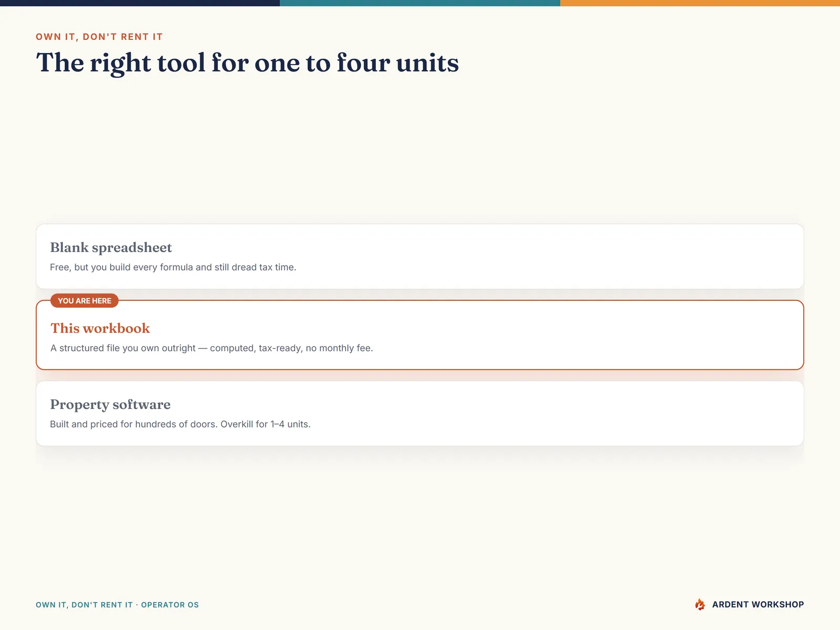This screenshot has width=840, height=630.
Task: Click the 'Property software' card heading
Action: coord(110,404)
